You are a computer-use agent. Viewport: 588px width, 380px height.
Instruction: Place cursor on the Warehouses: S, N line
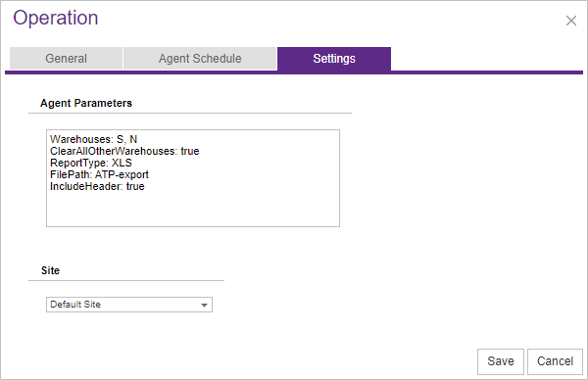94,139
